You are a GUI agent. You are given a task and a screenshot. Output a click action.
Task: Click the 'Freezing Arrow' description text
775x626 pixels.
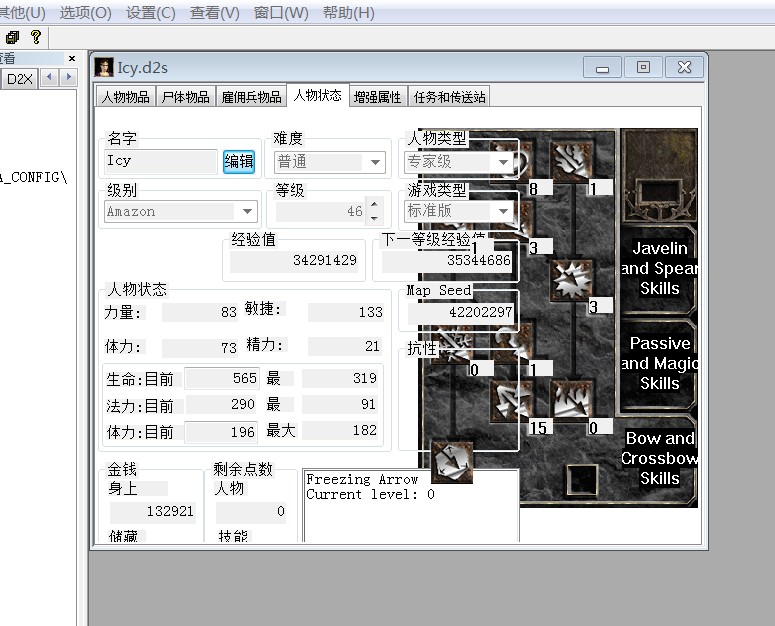pyautogui.click(x=362, y=480)
